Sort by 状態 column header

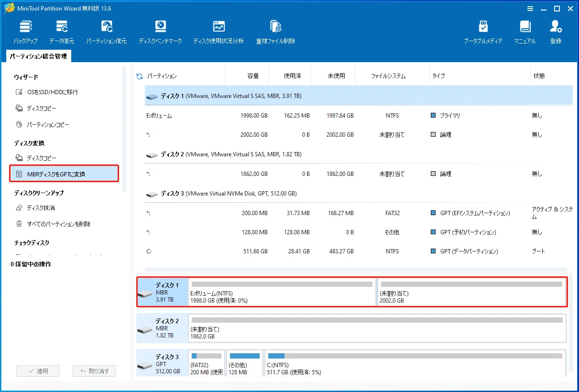pos(538,76)
